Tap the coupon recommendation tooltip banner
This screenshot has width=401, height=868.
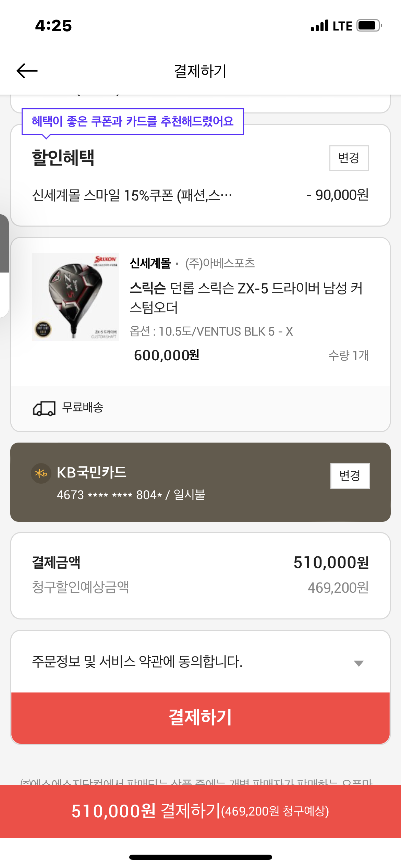tap(133, 122)
